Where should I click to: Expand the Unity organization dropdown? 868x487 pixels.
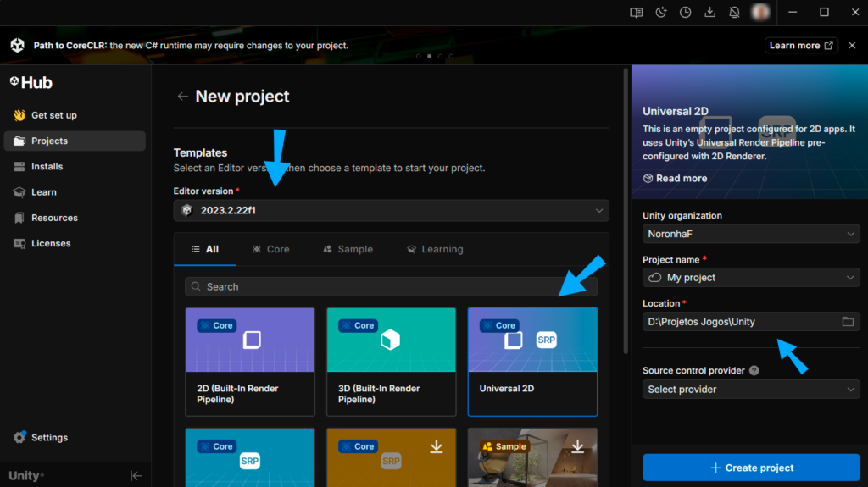point(751,234)
